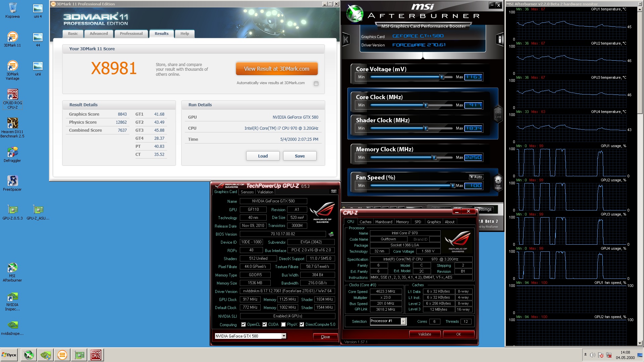Switch to the Basic tab in 3DMark 11
Screen dimensions: 644x362
73,34
